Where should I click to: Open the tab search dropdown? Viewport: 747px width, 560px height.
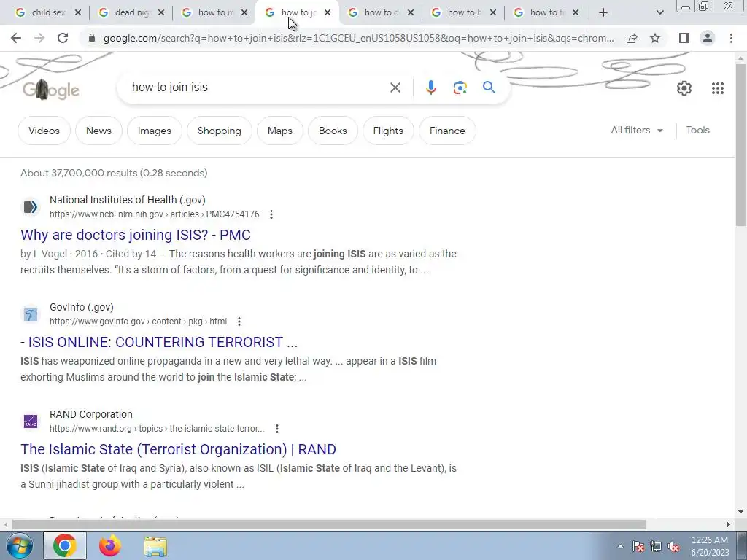click(x=659, y=12)
